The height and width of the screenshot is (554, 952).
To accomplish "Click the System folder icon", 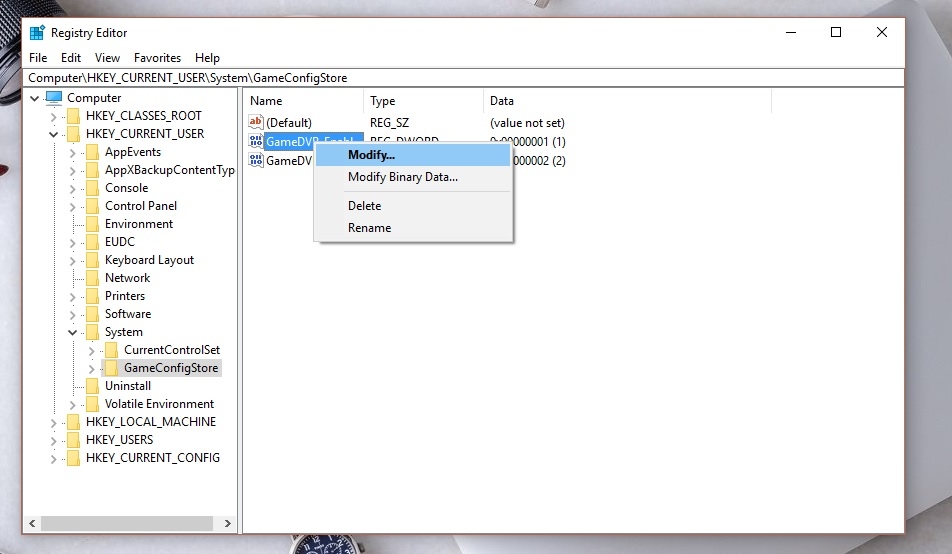I will click(x=92, y=332).
